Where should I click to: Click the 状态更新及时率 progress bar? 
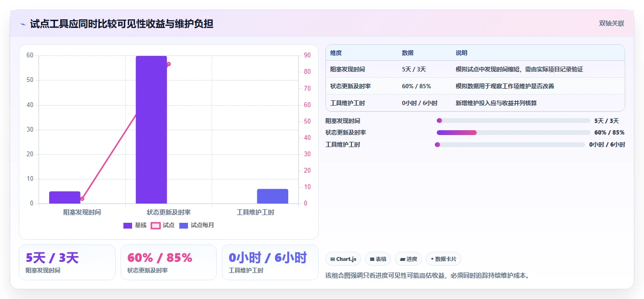513,133
